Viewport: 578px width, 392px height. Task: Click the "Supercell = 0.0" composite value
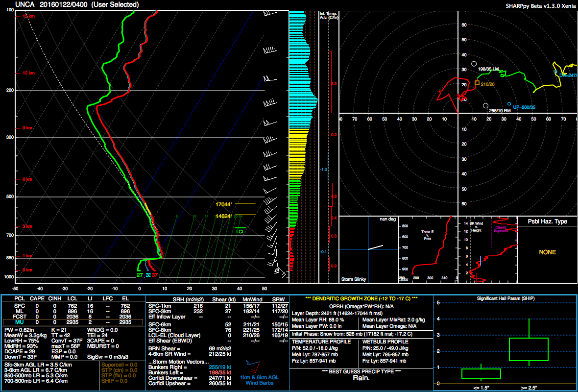tap(120, 365)
